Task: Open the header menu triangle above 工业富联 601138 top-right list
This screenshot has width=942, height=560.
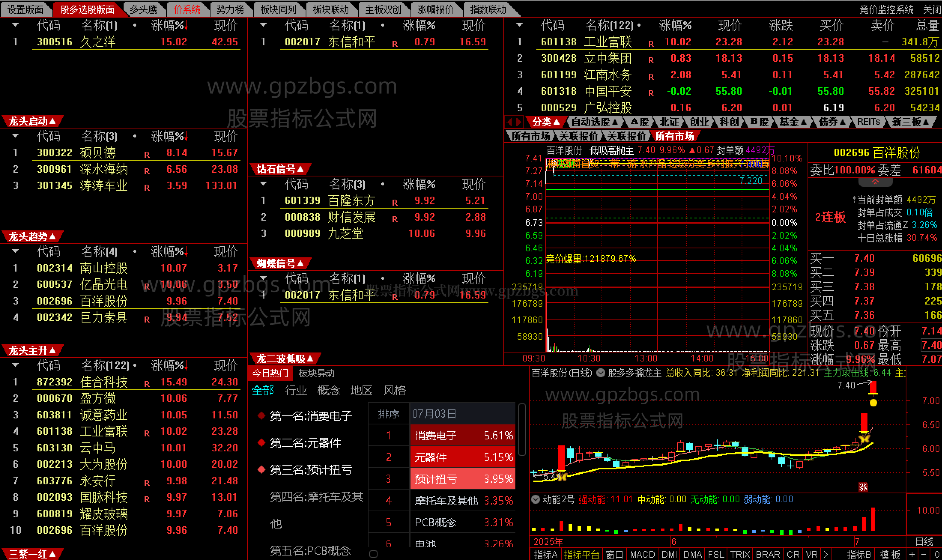Action: (520, 25)
